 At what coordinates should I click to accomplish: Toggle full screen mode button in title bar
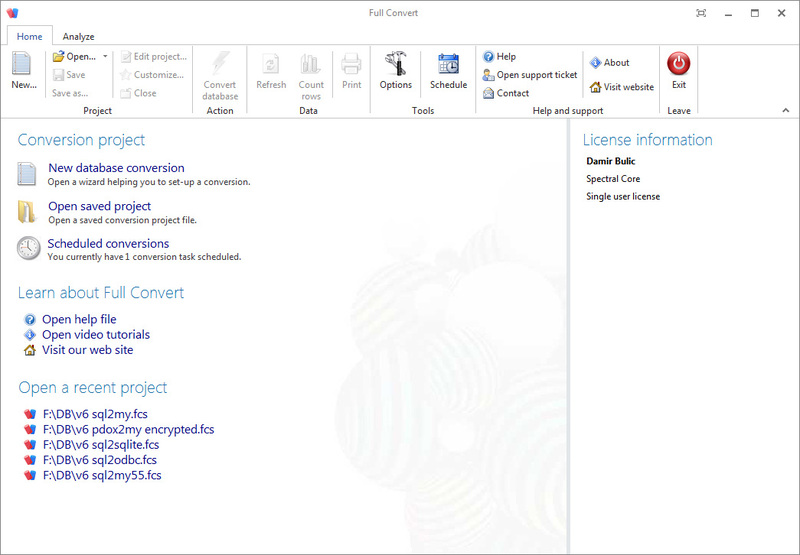701,13
